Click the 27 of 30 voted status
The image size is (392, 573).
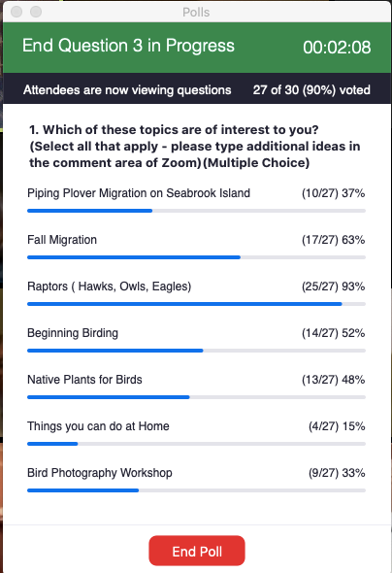coord(311,90)
